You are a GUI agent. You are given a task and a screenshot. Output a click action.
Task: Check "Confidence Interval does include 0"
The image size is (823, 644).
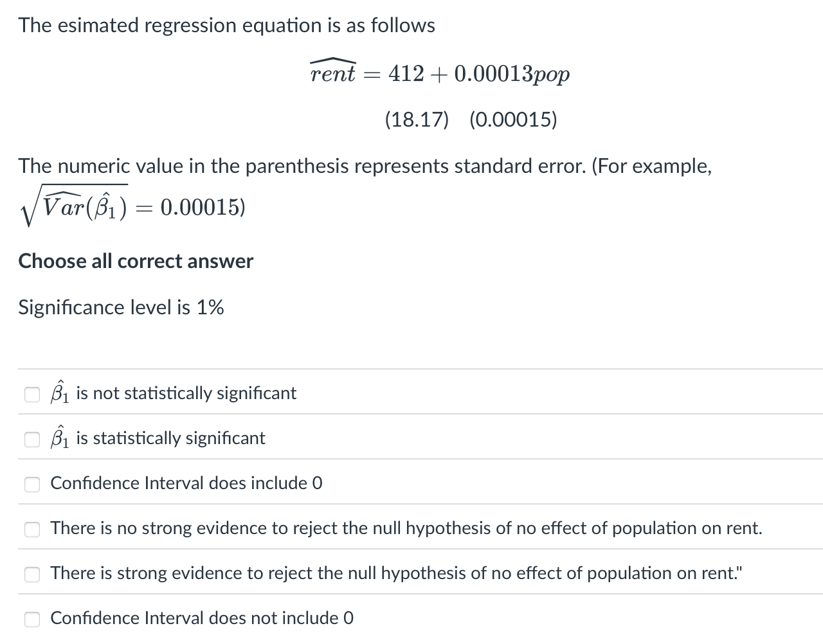32,484
